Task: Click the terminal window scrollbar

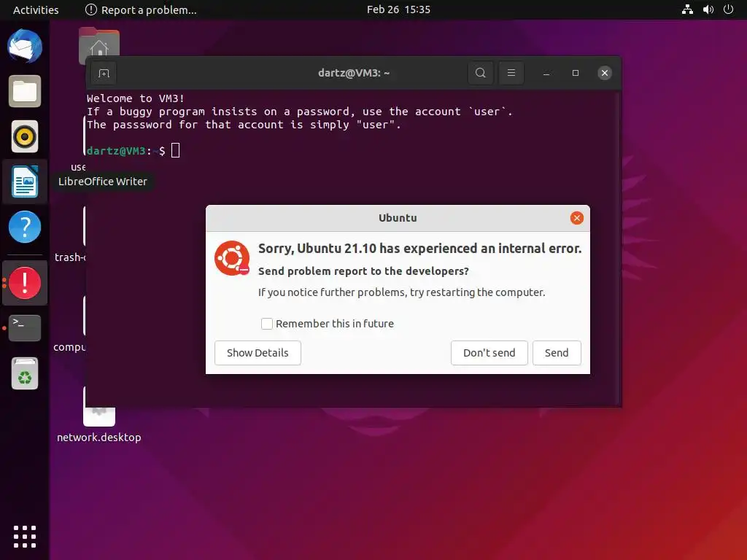Action: click(619, 248)
